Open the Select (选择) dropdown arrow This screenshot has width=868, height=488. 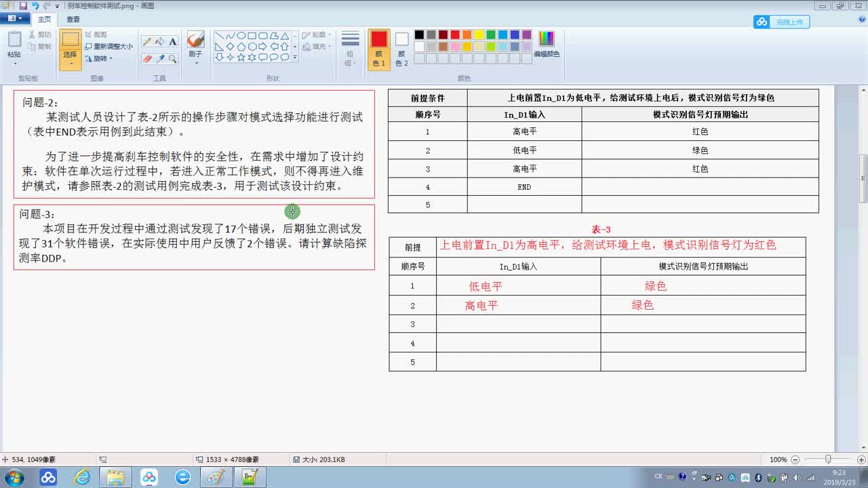pos(70,63)
